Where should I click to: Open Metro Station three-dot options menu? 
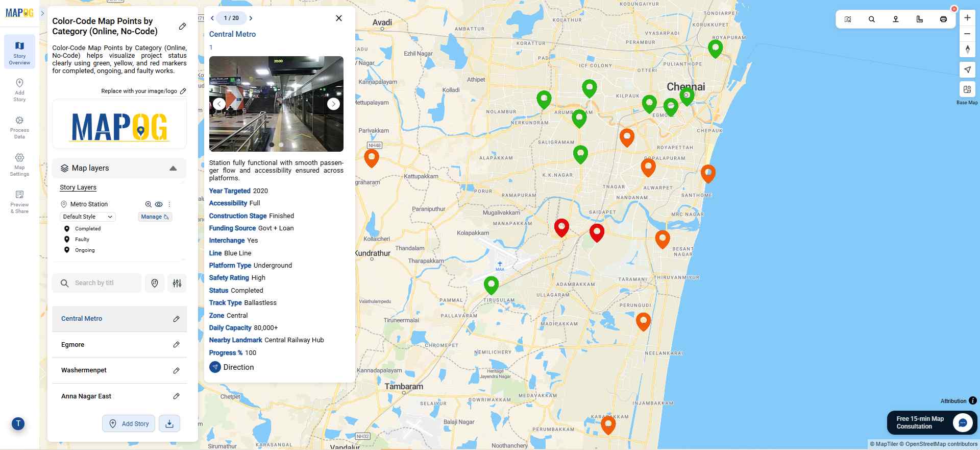(x=169, y=204)
